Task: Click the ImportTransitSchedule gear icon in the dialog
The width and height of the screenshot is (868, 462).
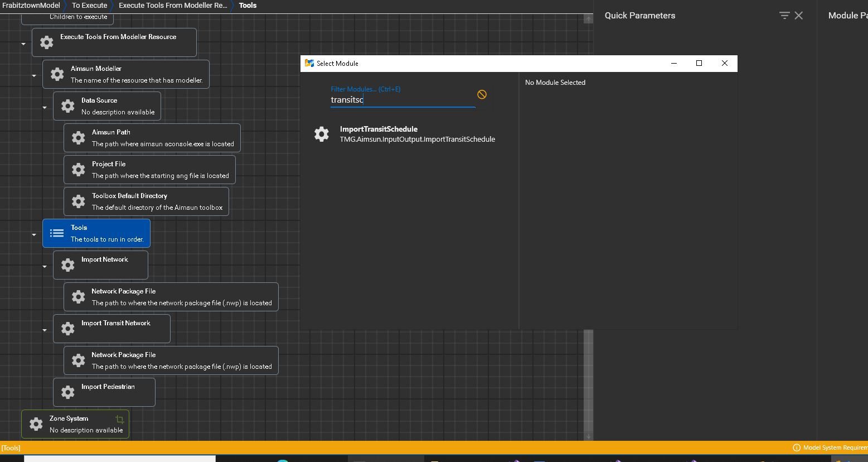Action: pyautogui.click(x=321, y=133)
